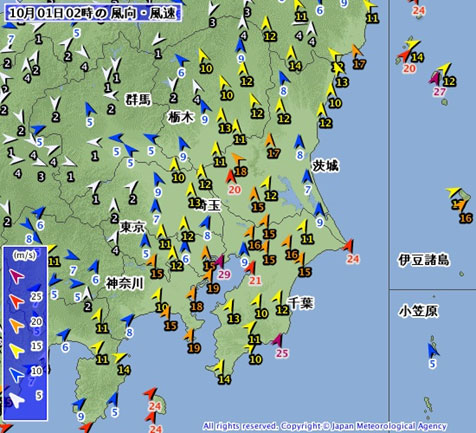The width and height of the screenshot is (476, 433).
Task: Select the yellow 15 m/s legend arrow
Action: (17, 351)
